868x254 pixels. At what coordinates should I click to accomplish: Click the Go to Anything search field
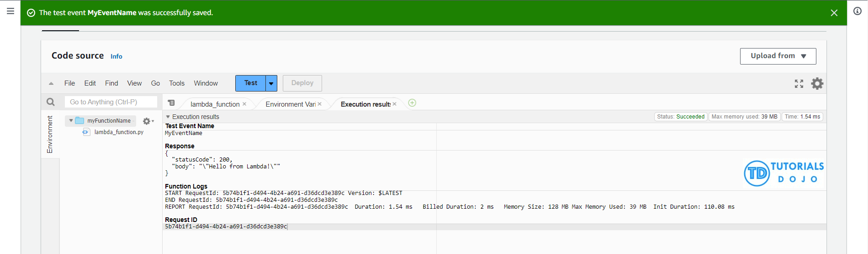[111, 102]
